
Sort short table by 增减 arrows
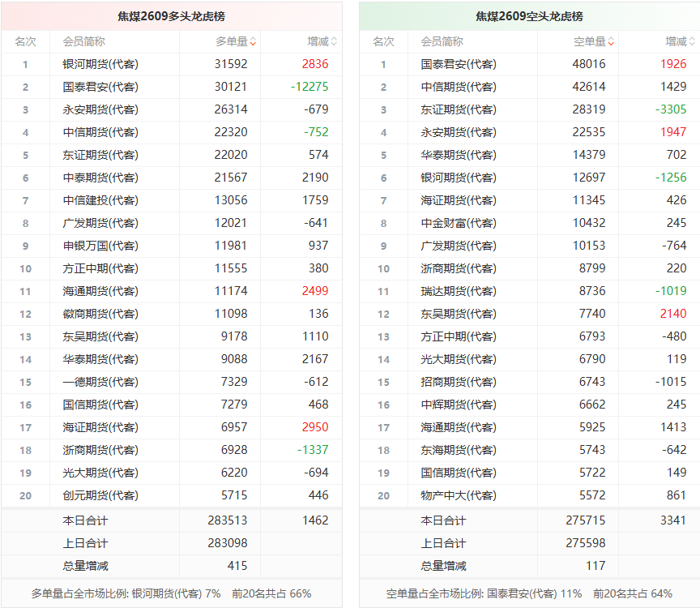click(692, 41)
